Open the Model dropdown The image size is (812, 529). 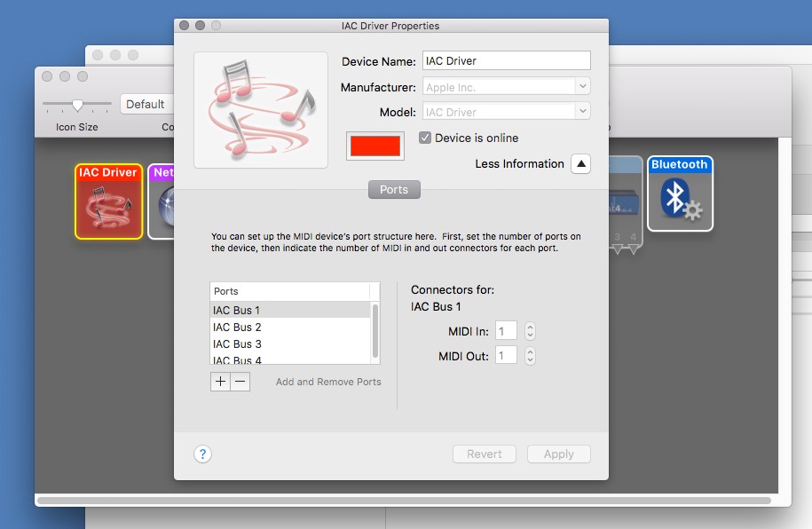(581, 112)
